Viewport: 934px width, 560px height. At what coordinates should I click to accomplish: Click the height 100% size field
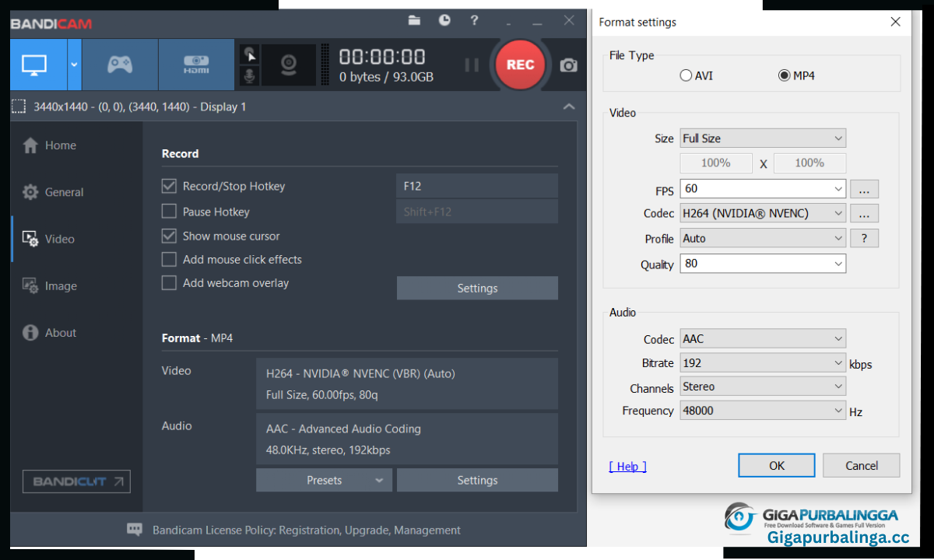coord(809,163)
